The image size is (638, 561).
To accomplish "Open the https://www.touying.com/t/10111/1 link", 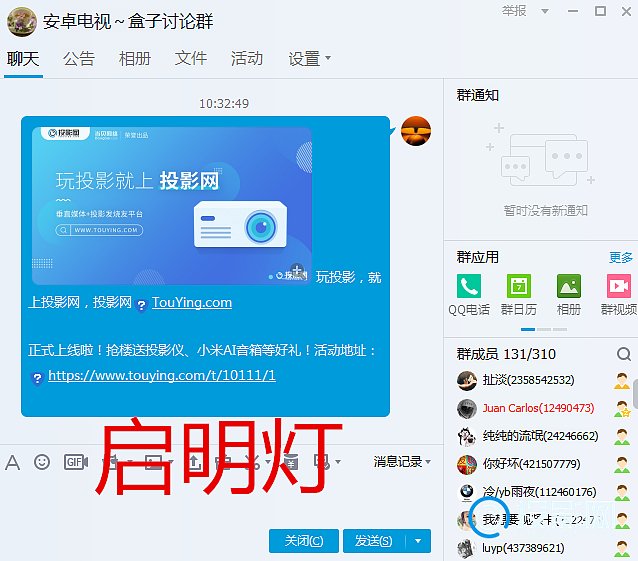I will tap(162, 375).
